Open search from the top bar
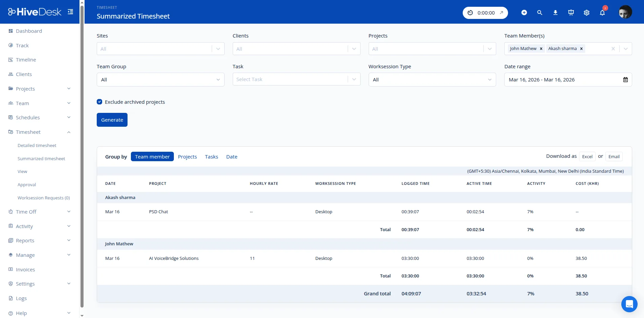Screen dimensions: 644x318 (539, 13)
